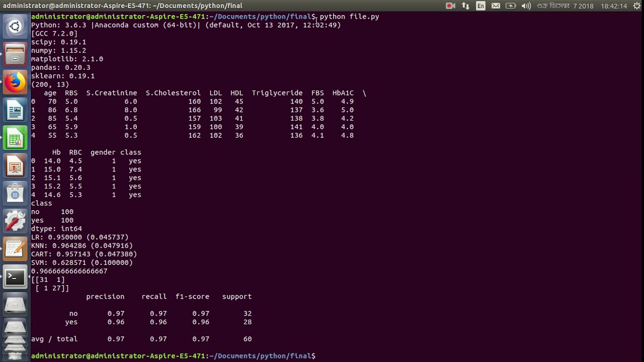Click the 'f1-score' report header

coord(192,297)
